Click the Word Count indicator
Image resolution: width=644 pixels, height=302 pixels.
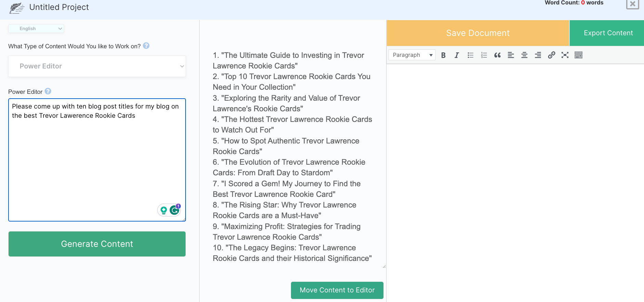click(574, 3)
